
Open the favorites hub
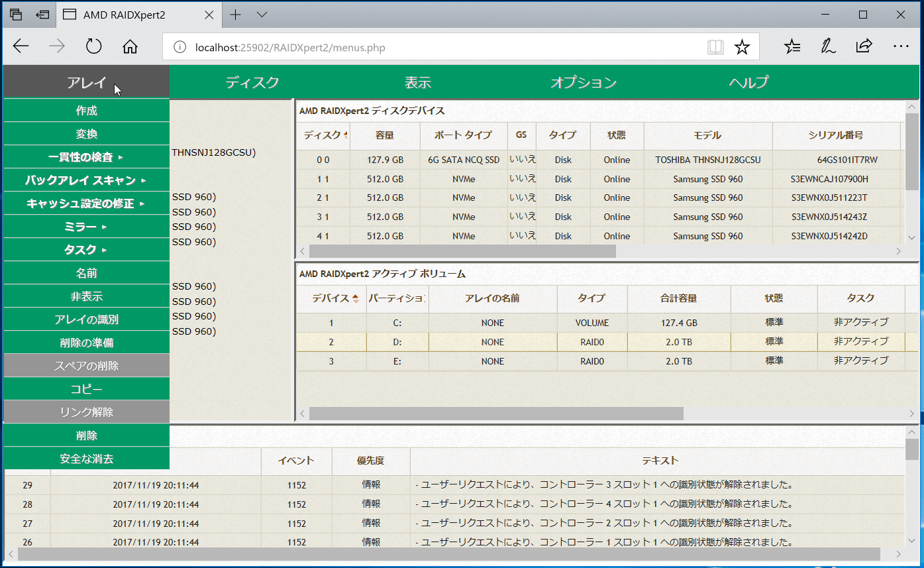792,46
